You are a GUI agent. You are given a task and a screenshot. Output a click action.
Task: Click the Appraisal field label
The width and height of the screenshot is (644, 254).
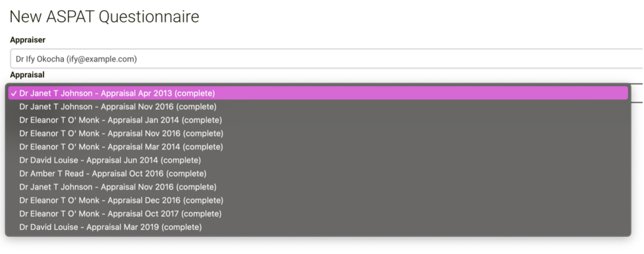click(27, 75)
